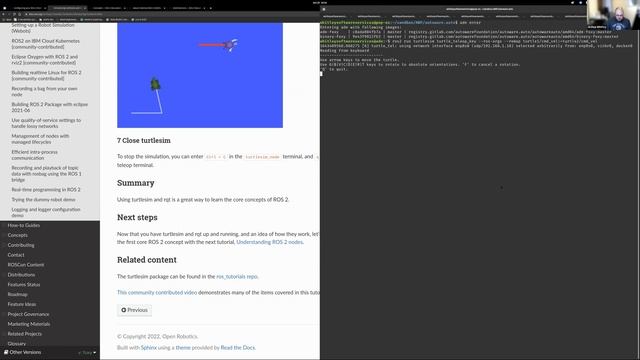Click 'Use arrow keys to move the turtle' line
The image size is (640, 360).
point(360,60)
